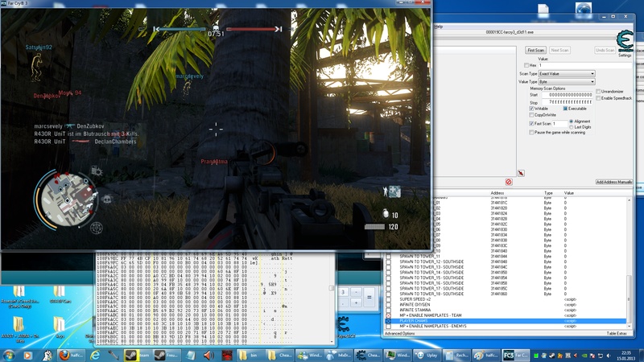Viewport: 644px width, 362px height.
Task: Click the address list scroll-up arrow
Action: point(629,200)
